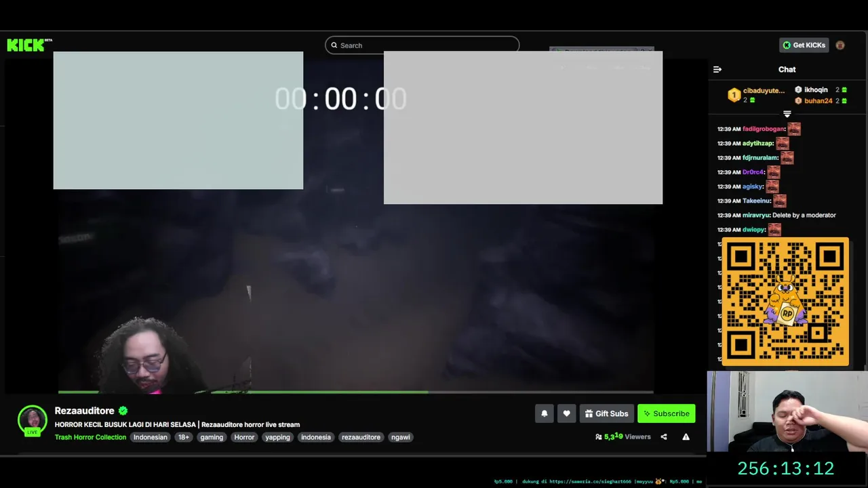868x488 pixels.
Task: Report the stream with warning triangle icon
Action: coord(686,437)
